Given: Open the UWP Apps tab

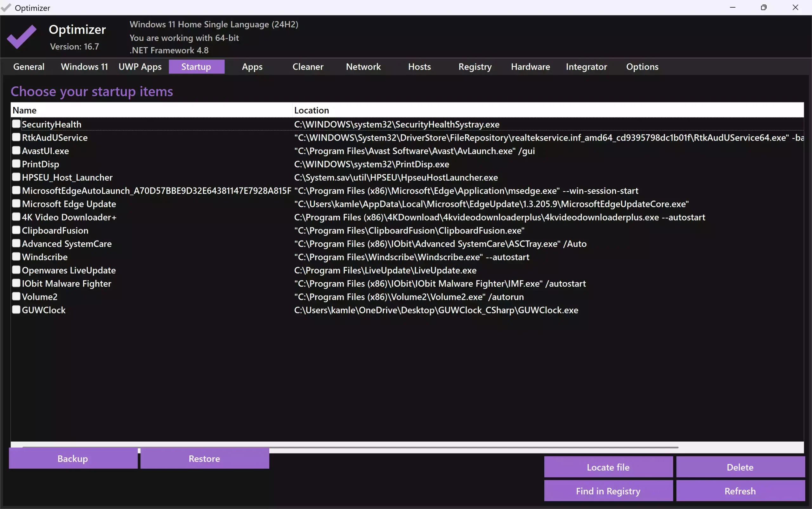Looking at the screenshot, I should (x=140, y=67).
